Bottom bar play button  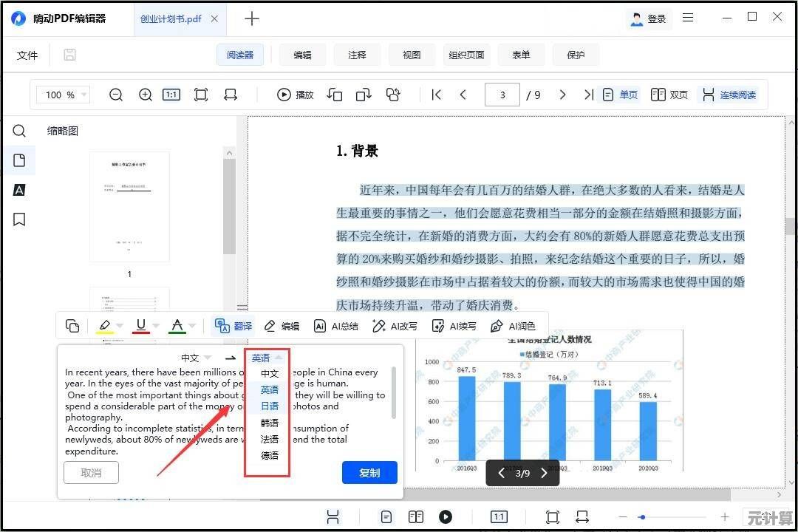[446, 516]
